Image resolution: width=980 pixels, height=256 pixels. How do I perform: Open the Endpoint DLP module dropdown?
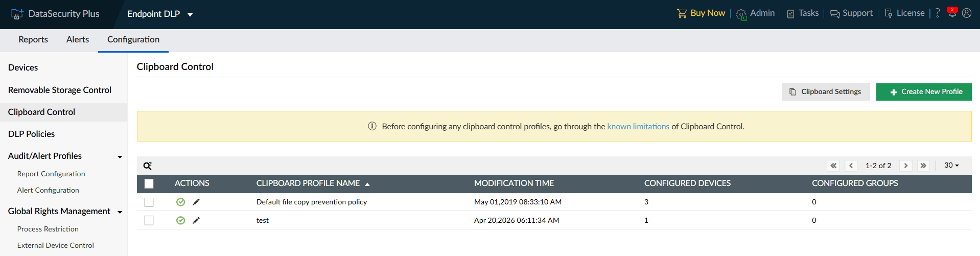click(x=160, y=14)
